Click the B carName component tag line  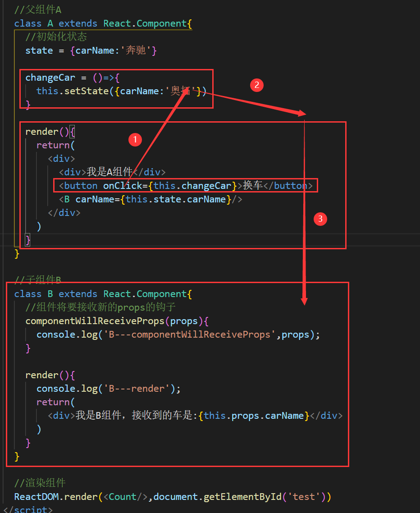pyautogui.click(x=150, y=199)
